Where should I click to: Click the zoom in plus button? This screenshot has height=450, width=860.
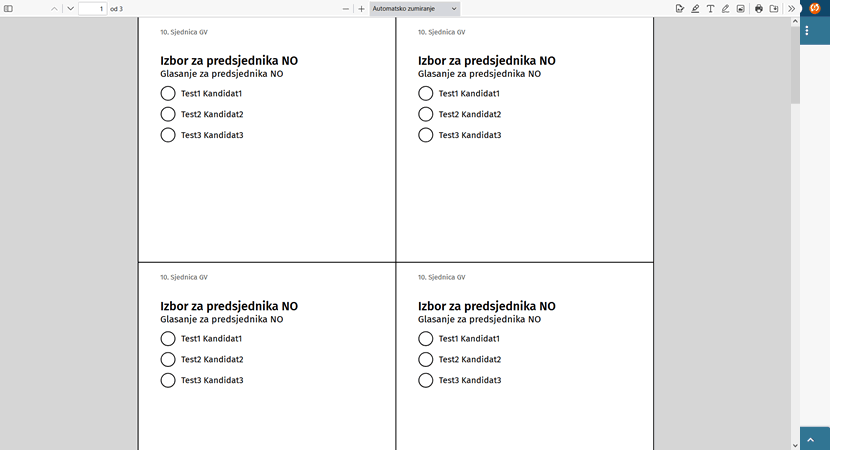(x=361, y=8)
